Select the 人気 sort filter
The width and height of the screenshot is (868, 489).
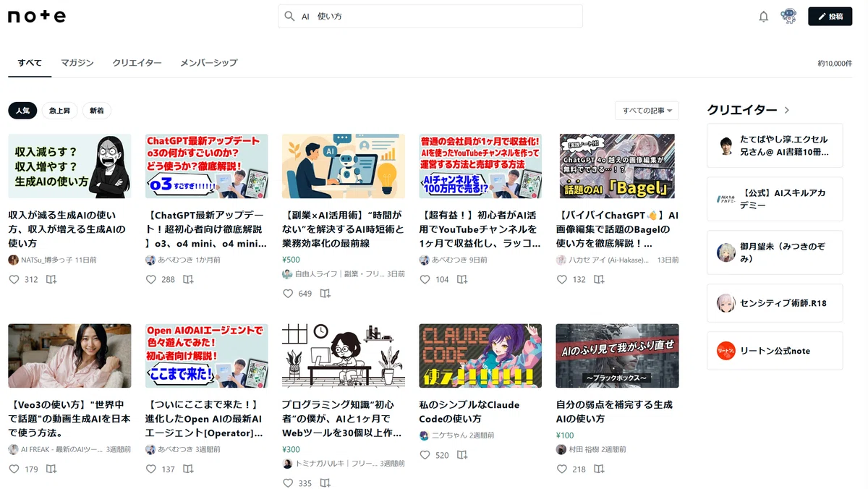[22, 111]
